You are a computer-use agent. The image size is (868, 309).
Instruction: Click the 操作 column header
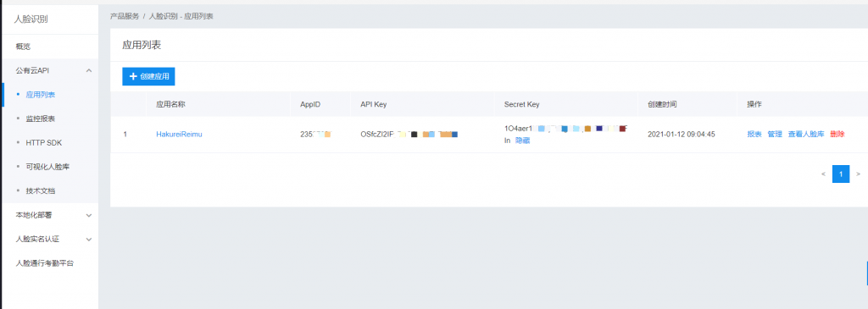[754, 104]
